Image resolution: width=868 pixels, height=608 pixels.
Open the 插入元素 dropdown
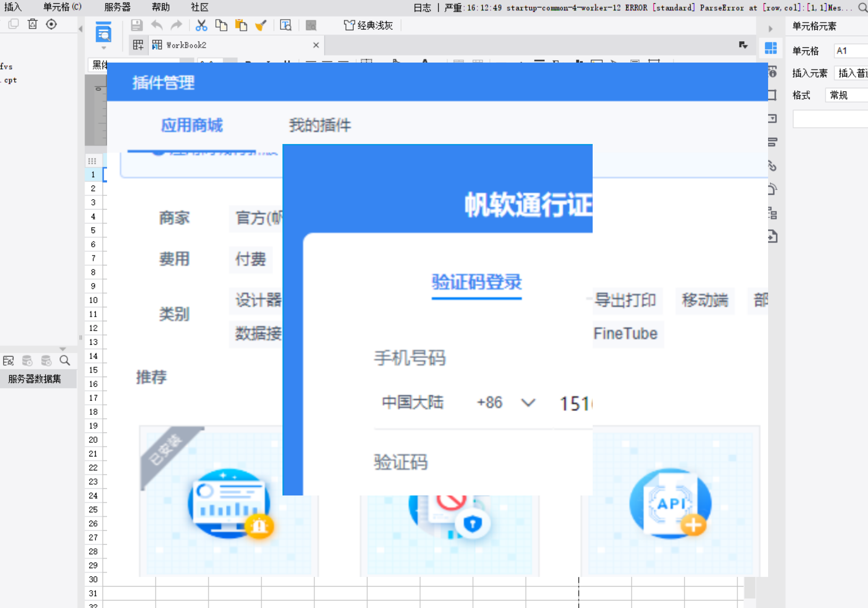[851, 73]
